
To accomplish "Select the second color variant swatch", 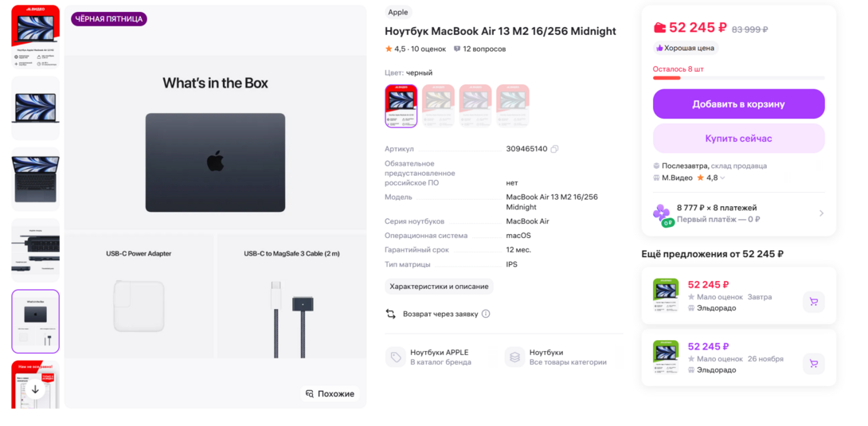I will [438, 106].
